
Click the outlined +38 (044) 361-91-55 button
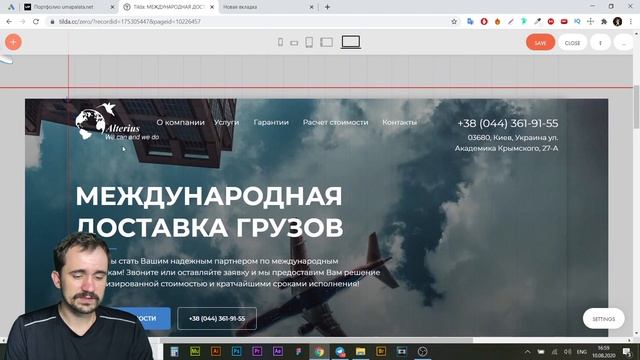pyautogui.click(x=217, y=318)
